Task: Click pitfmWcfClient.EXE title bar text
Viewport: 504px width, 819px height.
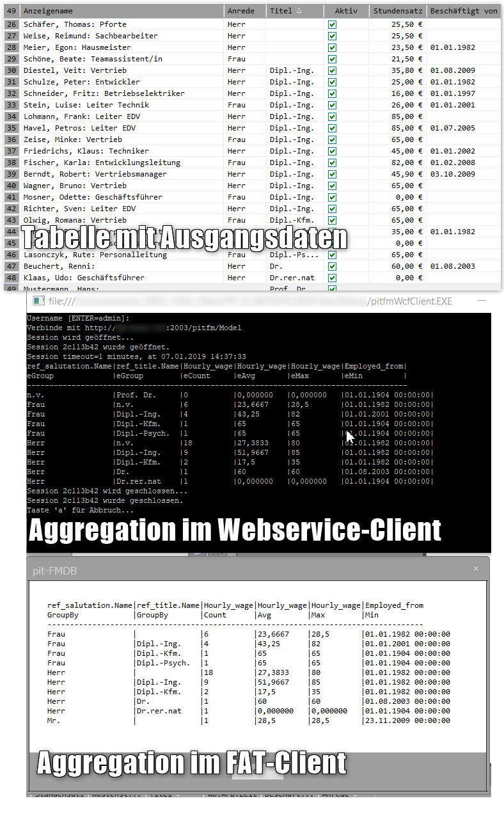Action: (x=411, y=301)
